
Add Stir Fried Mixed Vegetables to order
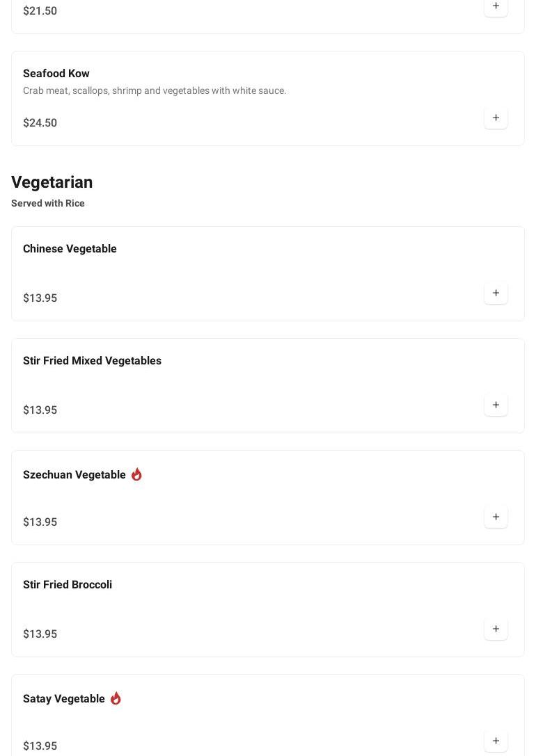(496, 405)
